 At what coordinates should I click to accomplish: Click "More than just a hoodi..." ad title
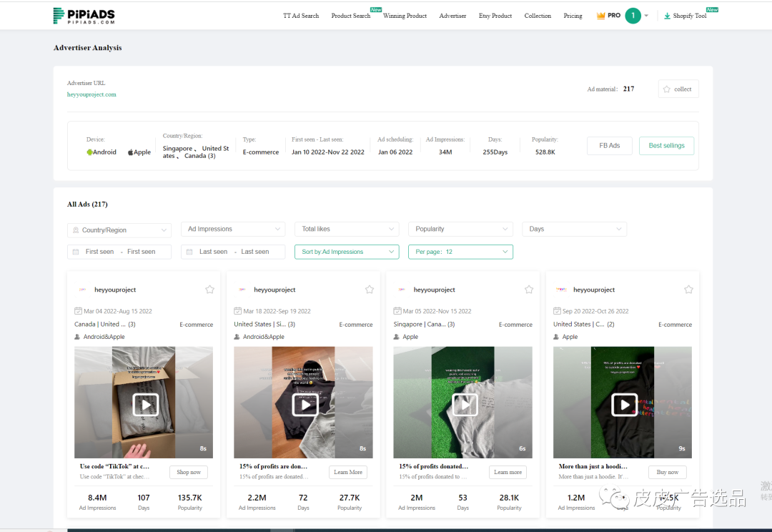(593, 466)
